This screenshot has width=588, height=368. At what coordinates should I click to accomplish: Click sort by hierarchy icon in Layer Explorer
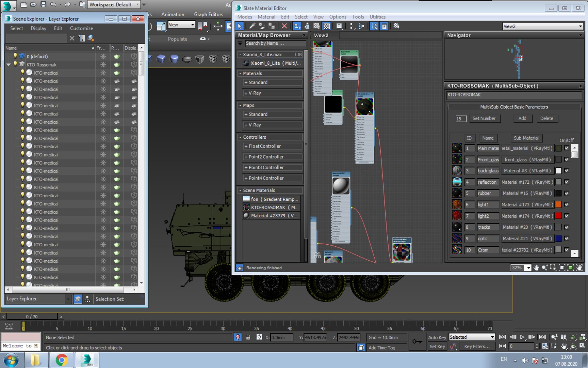point(87,299)
